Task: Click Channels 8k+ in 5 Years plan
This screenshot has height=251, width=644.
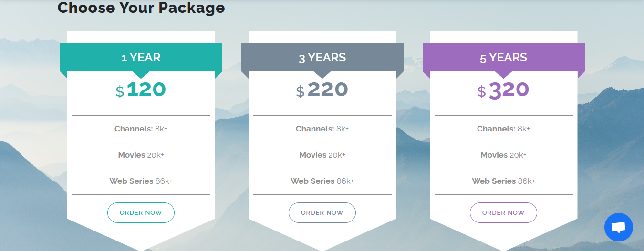Action: point(503,129)
